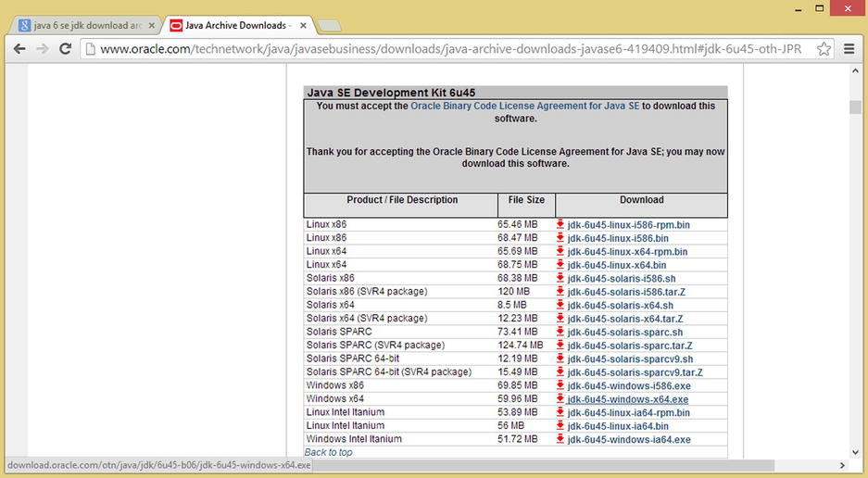The height and width of the screenshot is (478, 868).
Task: Reload the page with the refresh icon
Action: click(66, 49)
